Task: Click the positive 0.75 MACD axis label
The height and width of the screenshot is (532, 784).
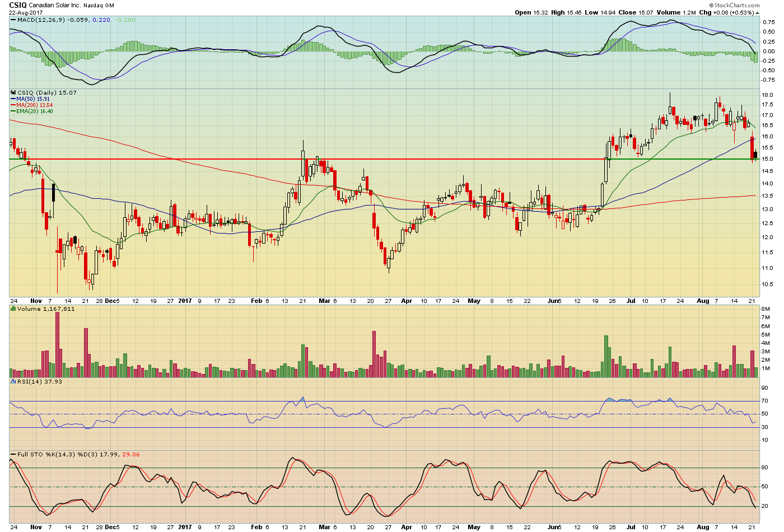Action: tap(768, 22)
